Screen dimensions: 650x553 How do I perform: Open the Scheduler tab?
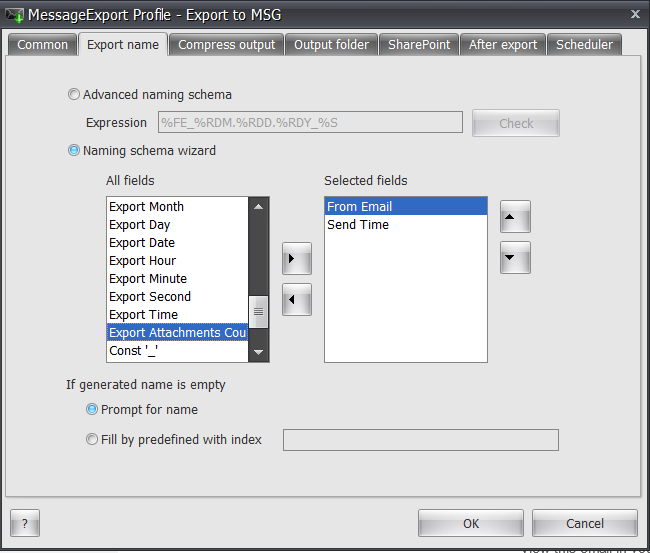coord(584,45)
